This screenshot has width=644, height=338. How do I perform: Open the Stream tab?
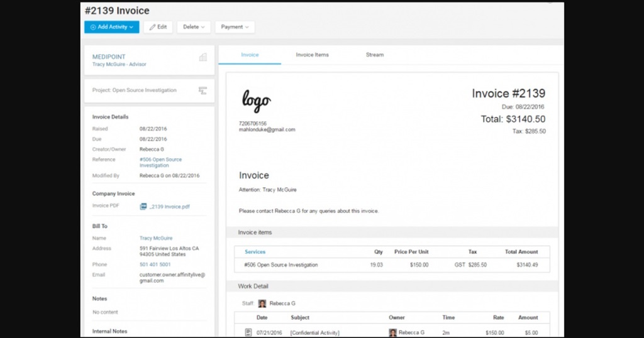374,55
